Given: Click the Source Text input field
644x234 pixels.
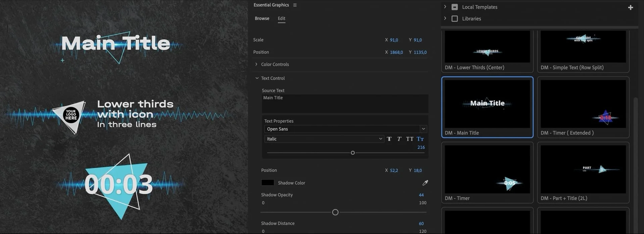Looking at the screenshot, I should click(x=345, y=104).
